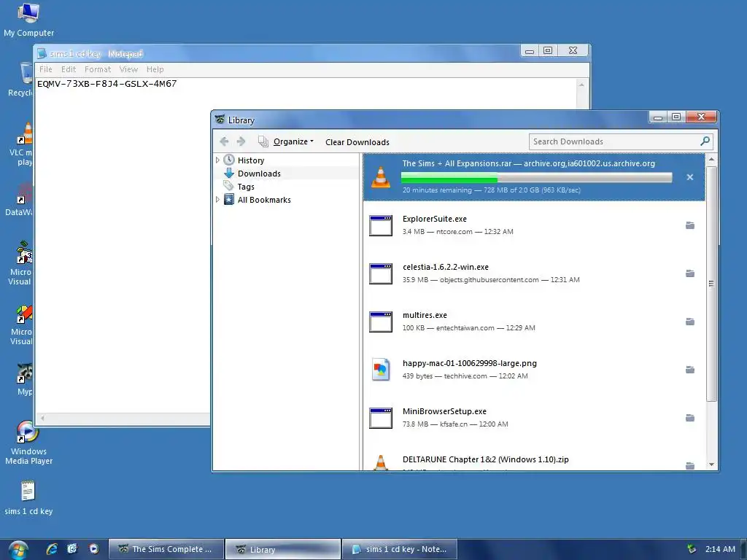The width and height of the screenshot is (747, 560).
Task: Click the celestia exe file icon
Action: coord(381,274)
